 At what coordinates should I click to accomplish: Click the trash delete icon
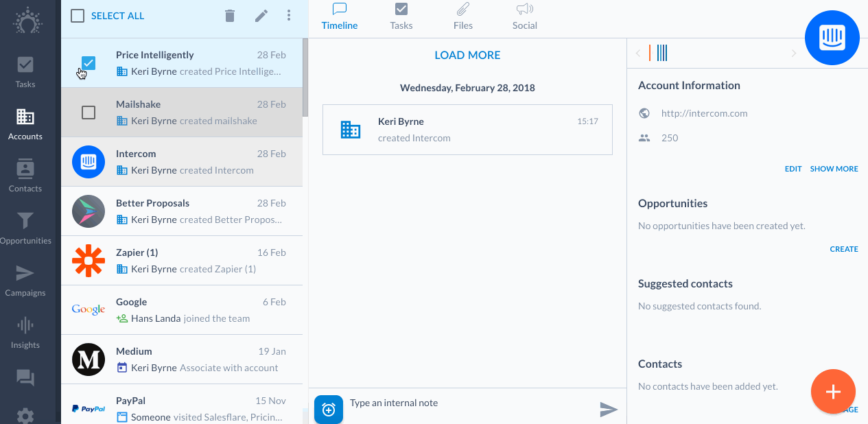pos(230,16)
